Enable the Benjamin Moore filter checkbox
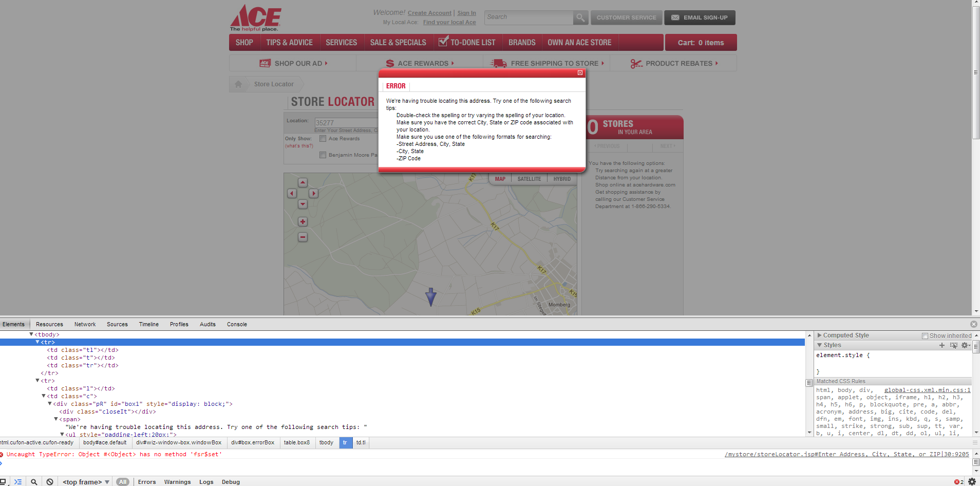Screen dimensions: 980x486 click(x=323, y=155)
